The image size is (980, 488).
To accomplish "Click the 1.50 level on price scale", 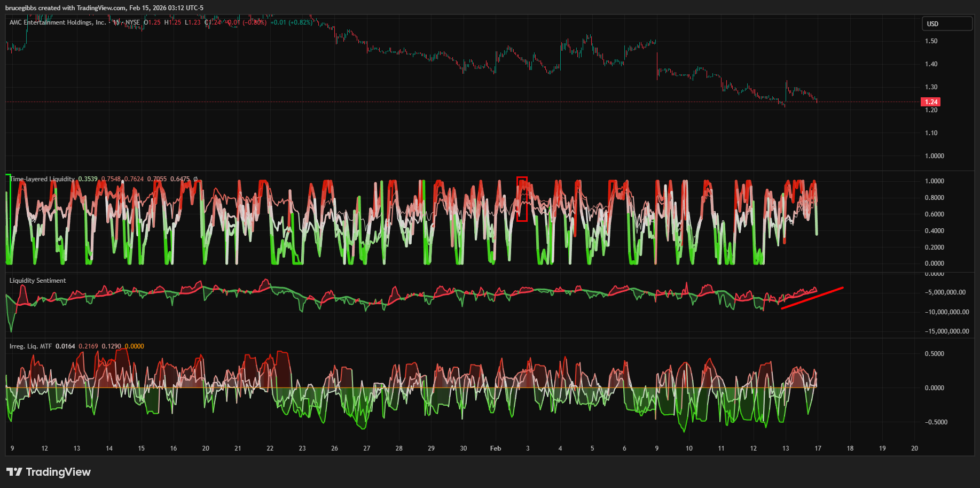I will pos(931,41).
